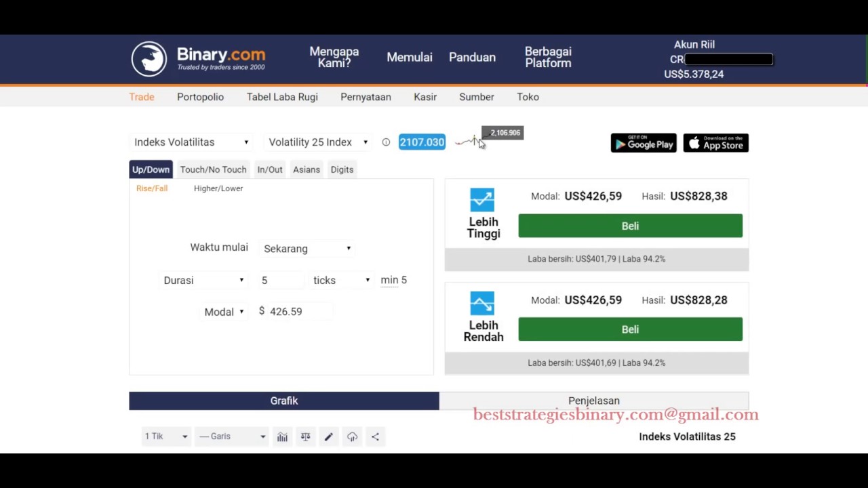868x488 pixels.
Task: Select the pencil drawing tool
Action: (329, 436)
